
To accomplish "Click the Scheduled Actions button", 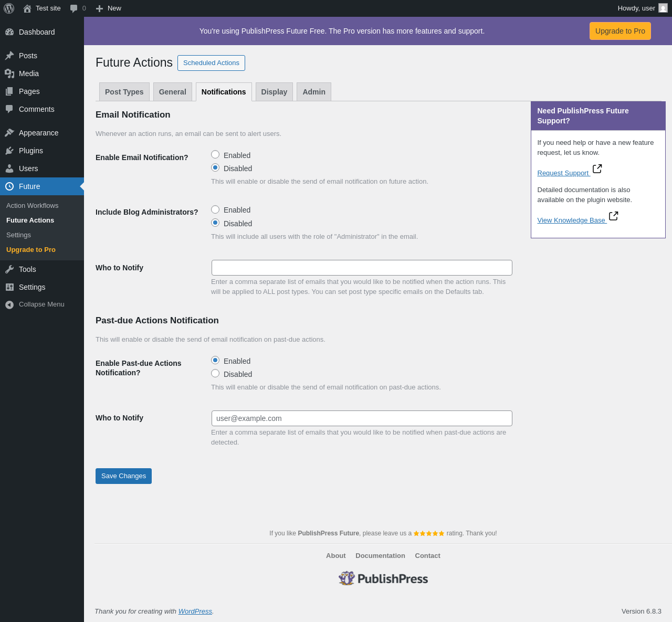I will coord(211,63).
